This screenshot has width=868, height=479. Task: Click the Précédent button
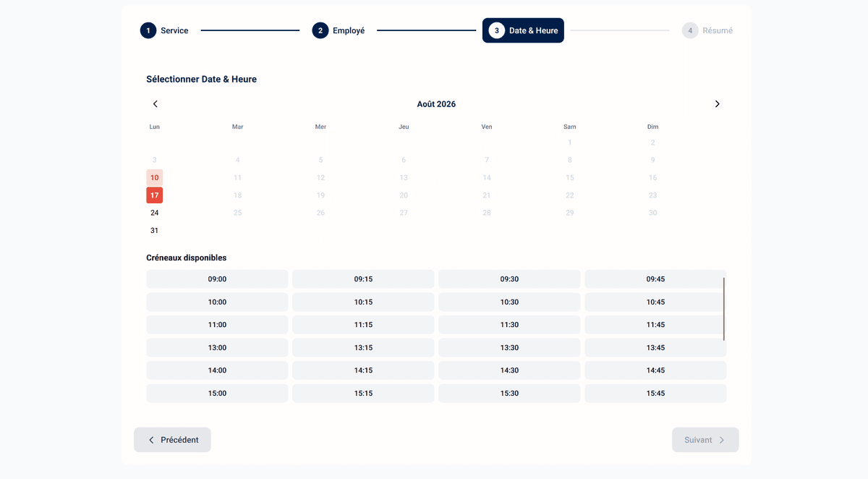coord(172,440)
